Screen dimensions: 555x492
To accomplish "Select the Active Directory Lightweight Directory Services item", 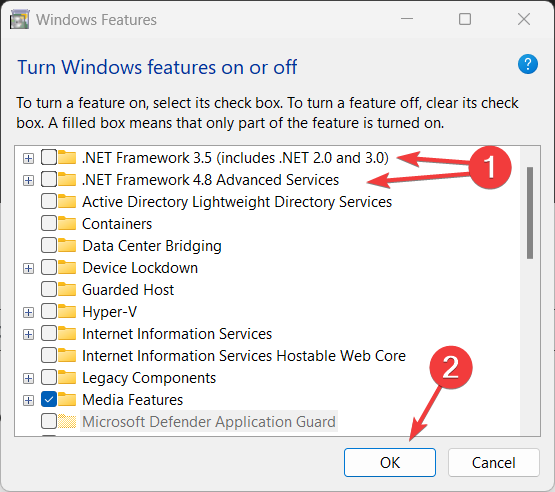I will tap(237, 202).
